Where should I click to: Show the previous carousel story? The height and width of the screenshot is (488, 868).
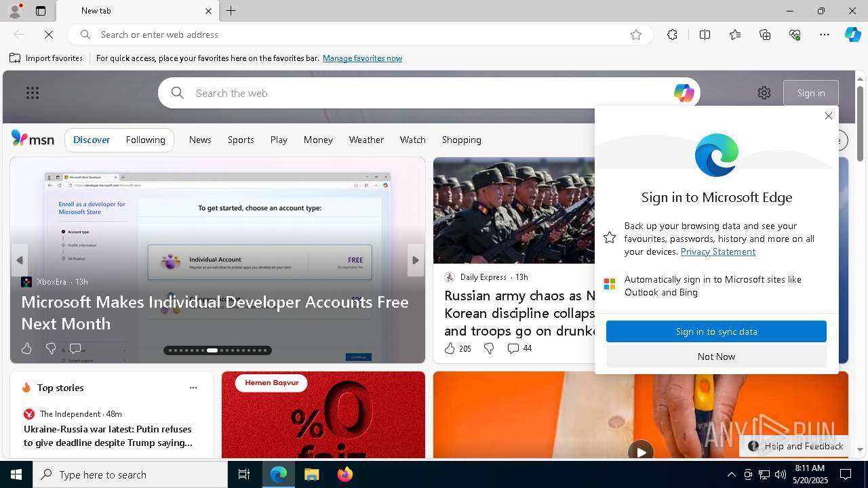[x=19, y=260]
